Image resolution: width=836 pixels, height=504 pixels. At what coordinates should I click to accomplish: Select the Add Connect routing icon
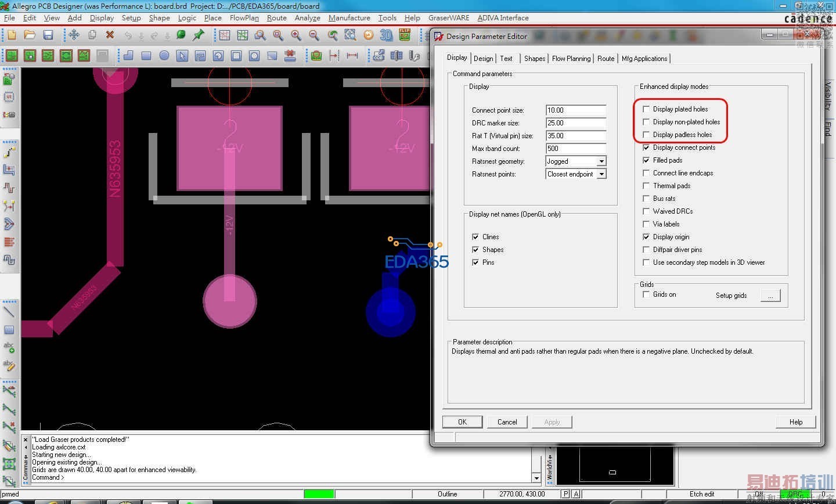click(9, 152)
